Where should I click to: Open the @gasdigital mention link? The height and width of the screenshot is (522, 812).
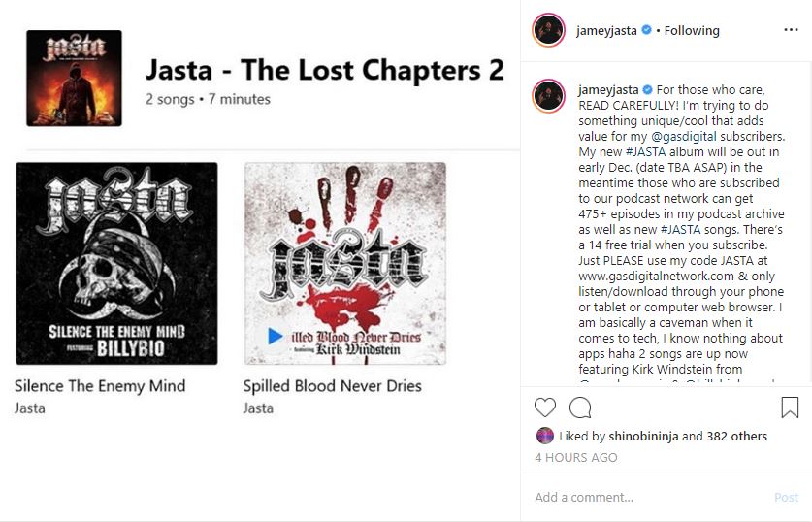(x=684, y=136)
